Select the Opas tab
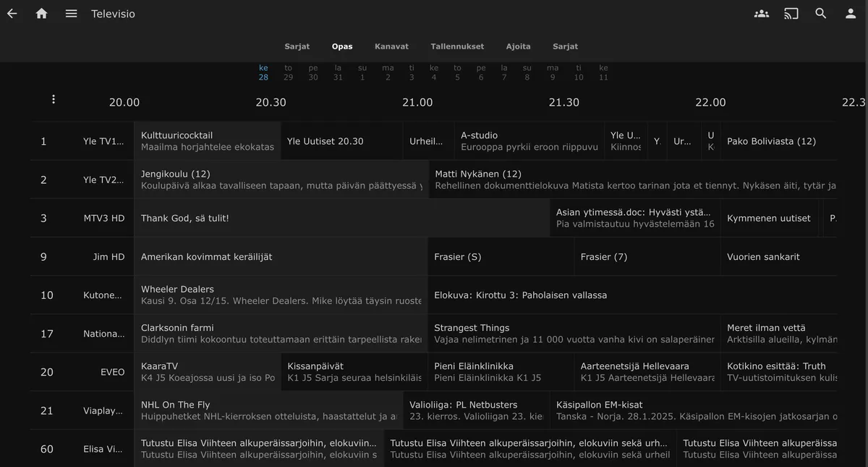868x467 pixels. (342, 46)
